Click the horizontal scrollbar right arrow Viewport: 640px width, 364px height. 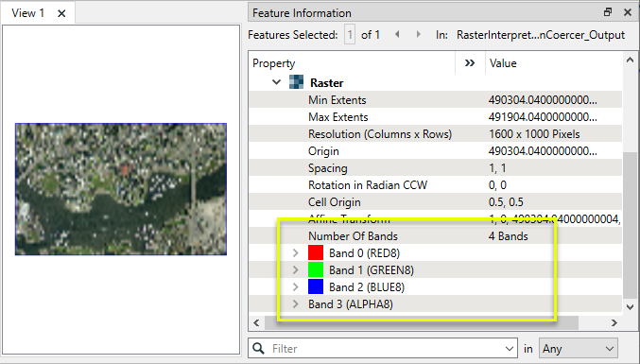[614, 322]
